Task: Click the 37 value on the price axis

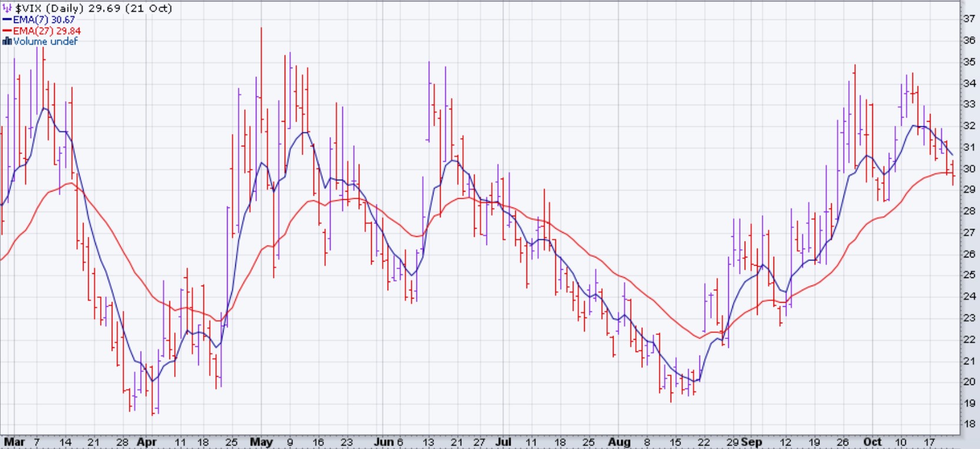Action: [969, 19]
